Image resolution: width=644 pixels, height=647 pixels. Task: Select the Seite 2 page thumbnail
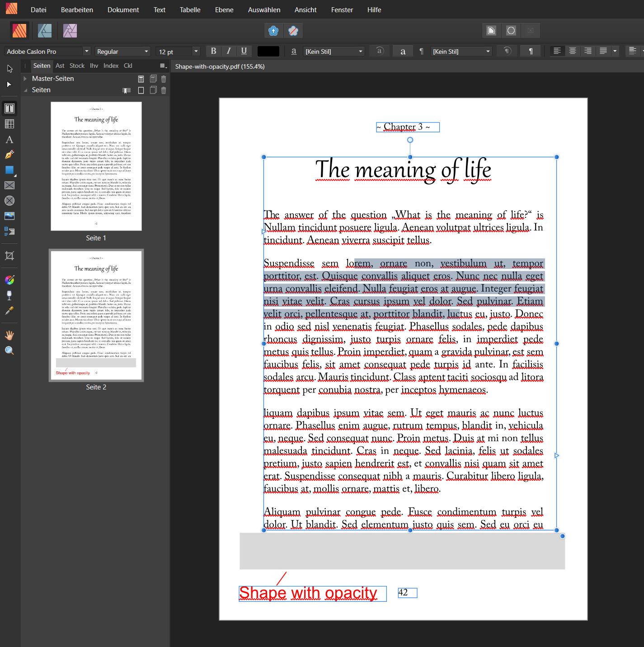point(96,315)
